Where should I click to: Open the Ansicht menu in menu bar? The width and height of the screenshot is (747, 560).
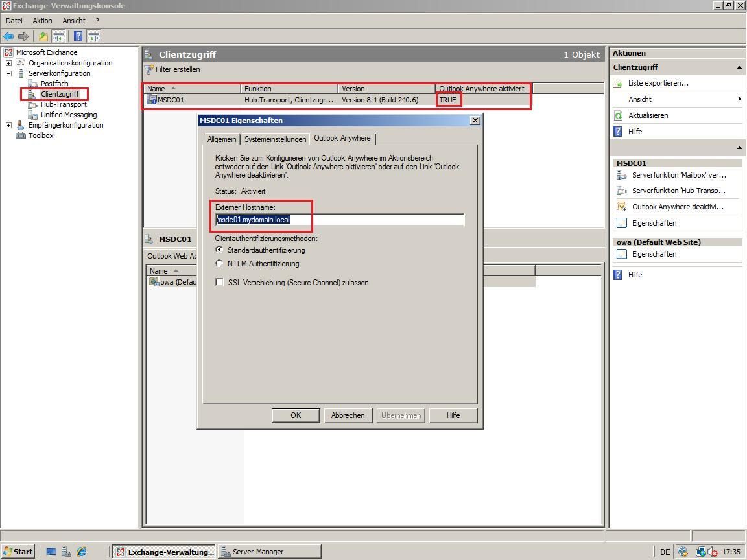[x=74, y=21]
